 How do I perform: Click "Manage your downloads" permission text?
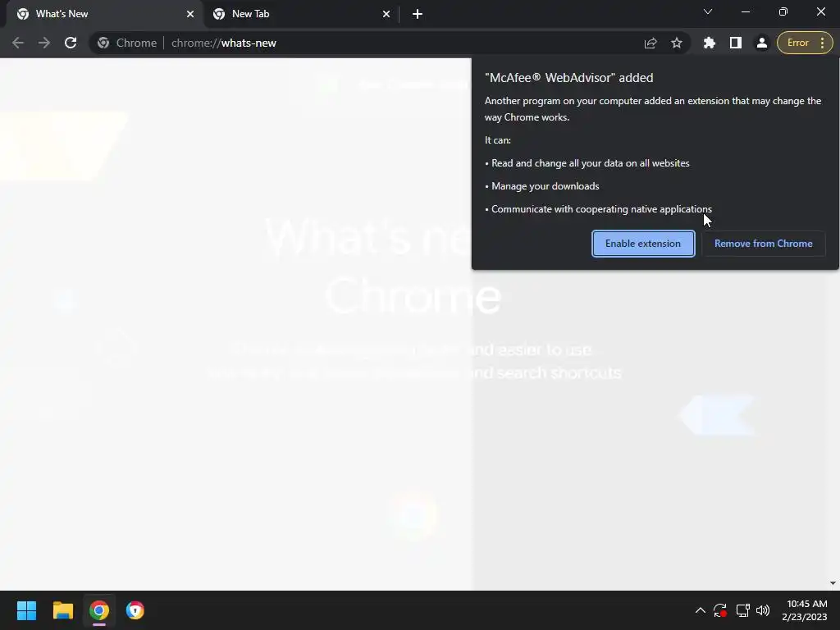pyautogui.click(x=546, y=186)
